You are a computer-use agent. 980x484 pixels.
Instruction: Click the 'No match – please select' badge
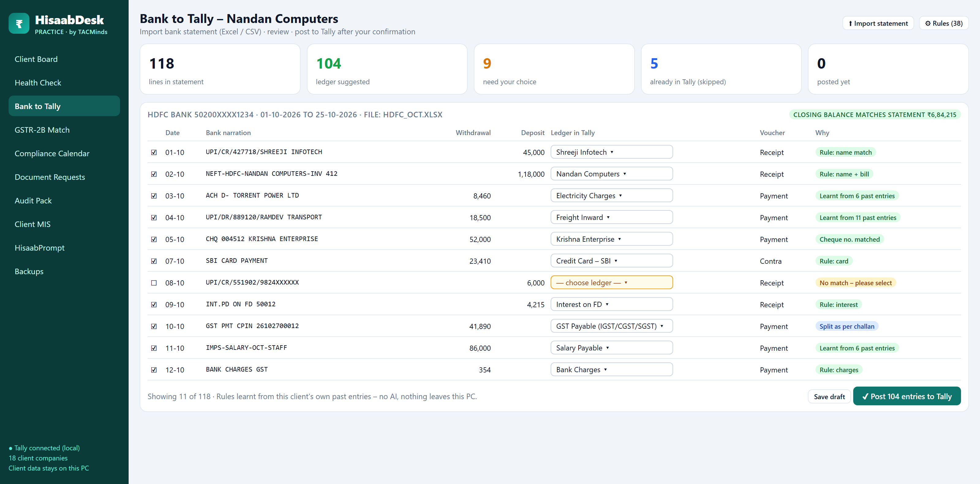click(x=855, y=283)
